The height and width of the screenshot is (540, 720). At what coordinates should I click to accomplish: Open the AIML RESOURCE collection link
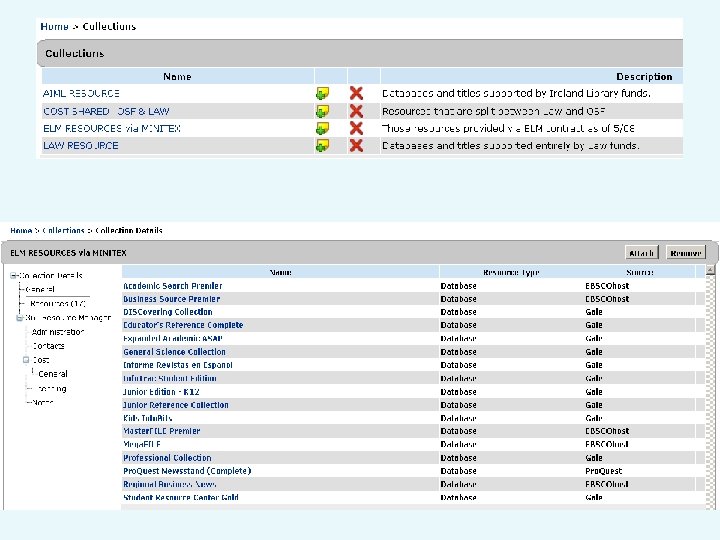point(81,93)
